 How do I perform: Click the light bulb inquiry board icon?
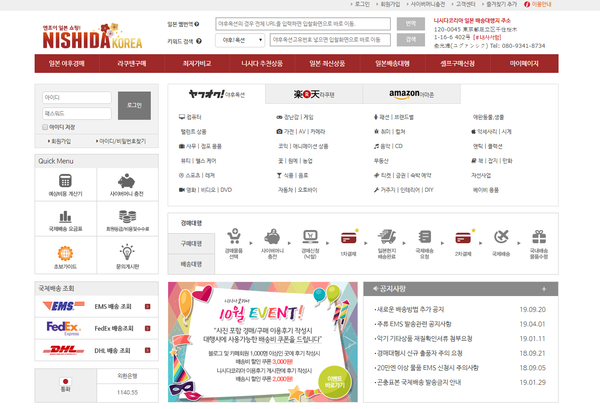[127, 252]
